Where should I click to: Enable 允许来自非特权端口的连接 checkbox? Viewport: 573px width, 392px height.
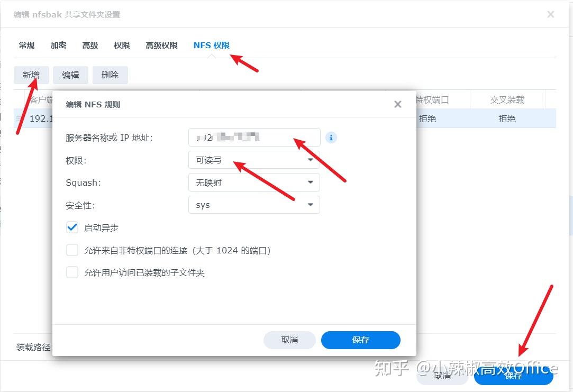click(x=72, y=250)
